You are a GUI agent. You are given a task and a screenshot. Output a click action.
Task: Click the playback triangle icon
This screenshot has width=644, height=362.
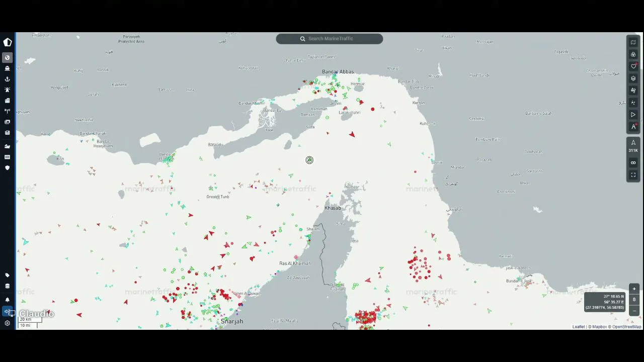point(633,115)
